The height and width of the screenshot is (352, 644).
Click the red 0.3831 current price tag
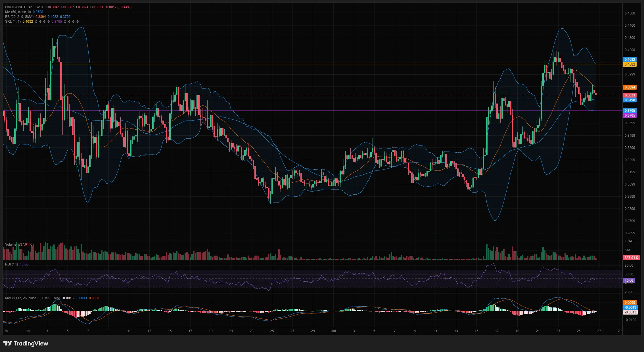tap(630, 95)
